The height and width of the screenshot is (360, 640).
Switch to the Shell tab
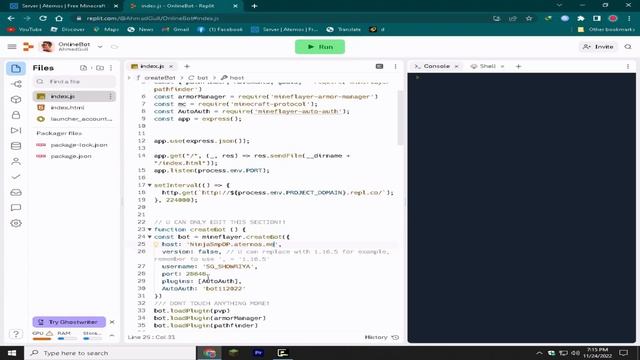coord(487,66)
